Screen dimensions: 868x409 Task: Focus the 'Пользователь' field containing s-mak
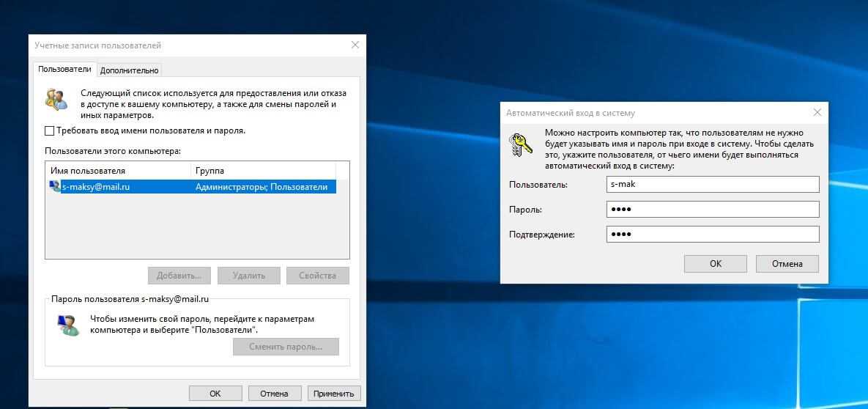[713, 185]
